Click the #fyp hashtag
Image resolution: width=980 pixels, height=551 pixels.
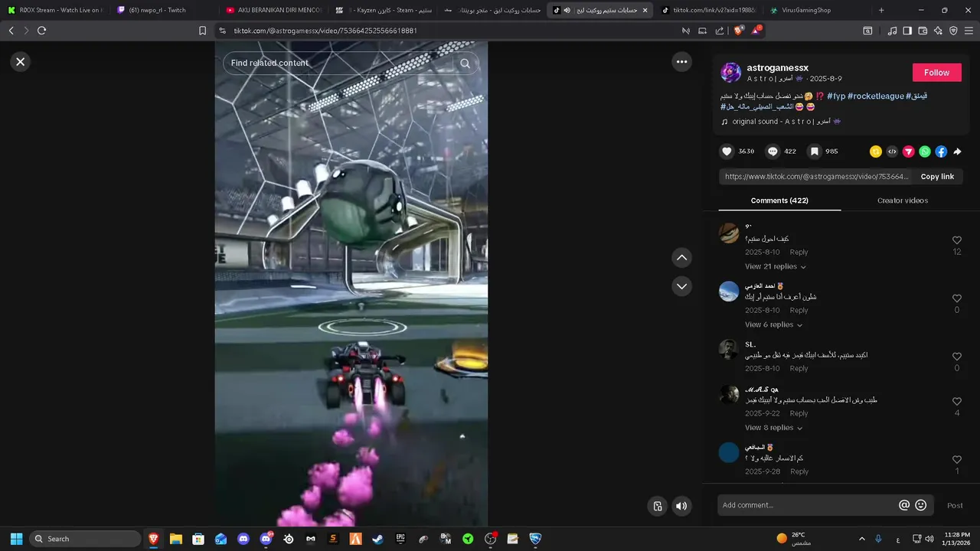[x=836, y=96]
